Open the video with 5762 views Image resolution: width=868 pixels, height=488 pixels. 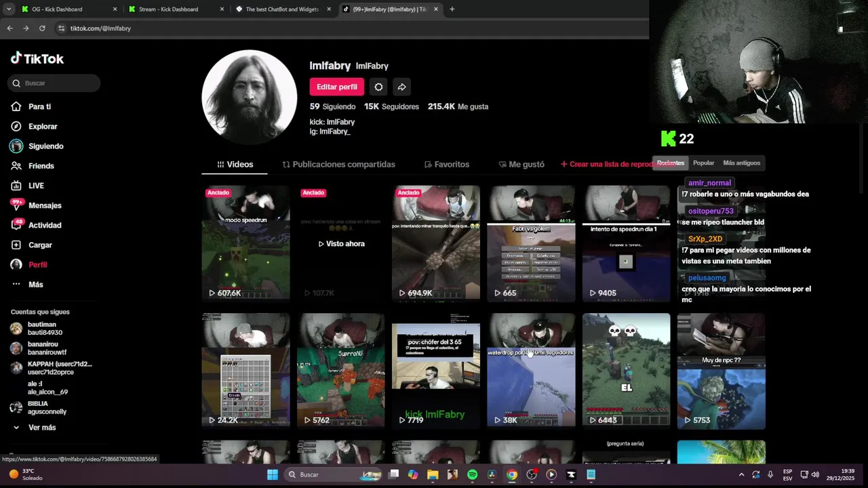[x=340, y=370]
